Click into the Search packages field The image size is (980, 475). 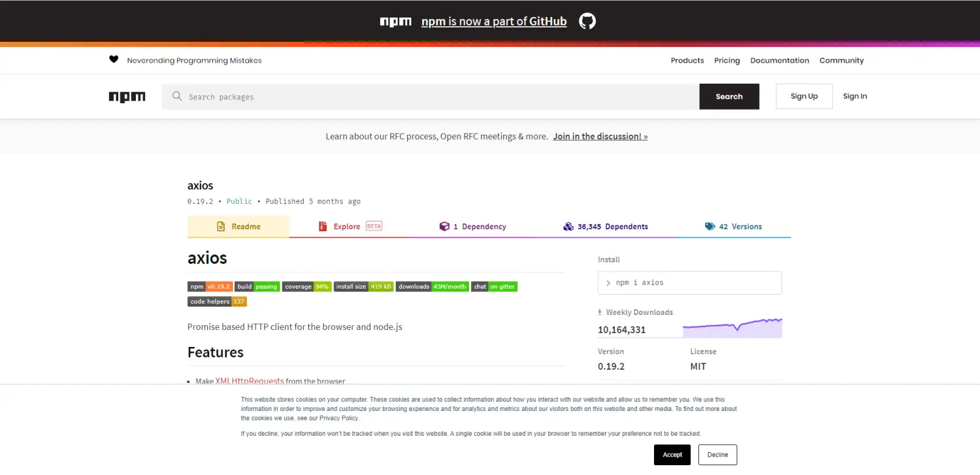point(431,97)
